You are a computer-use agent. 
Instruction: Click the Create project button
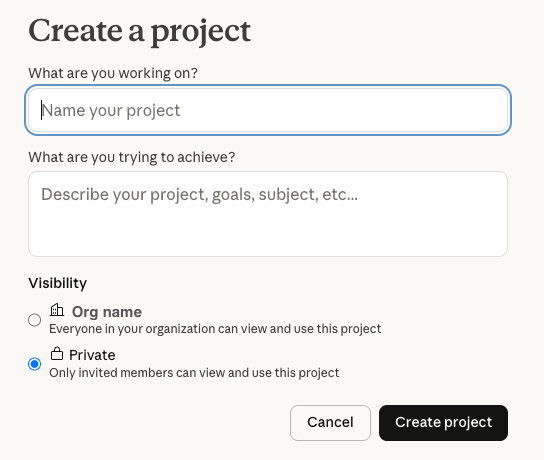(x=443, y=423)
